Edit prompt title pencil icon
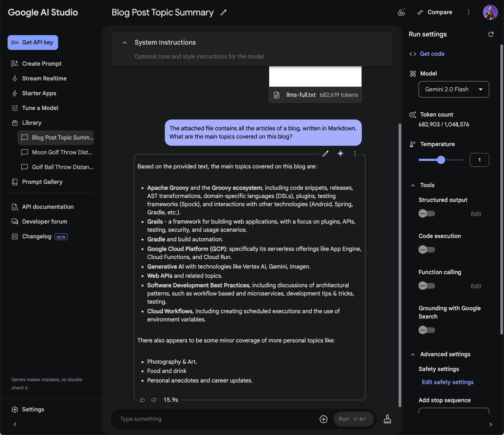The height and width of the screenshot is (435, 504). point(224,12)
